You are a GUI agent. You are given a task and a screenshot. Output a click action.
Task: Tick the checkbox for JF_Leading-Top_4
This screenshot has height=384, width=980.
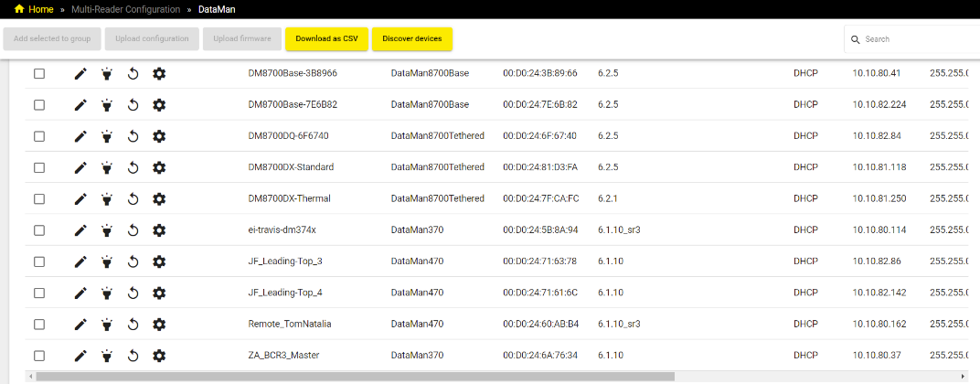coord(39,293)
